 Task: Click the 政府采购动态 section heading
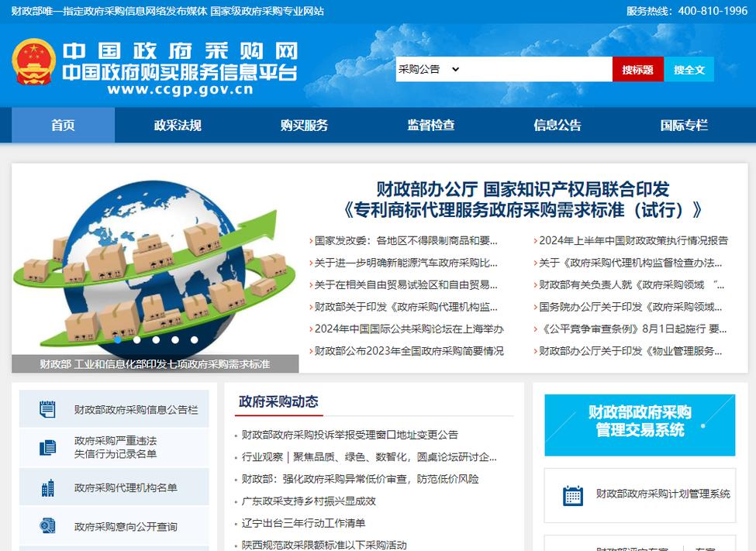pos(278,401)
